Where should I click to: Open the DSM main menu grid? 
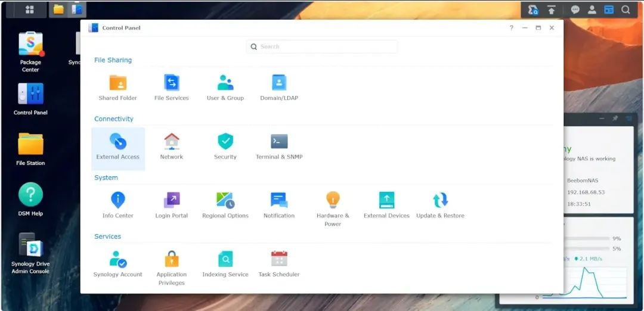pos(30,10)
